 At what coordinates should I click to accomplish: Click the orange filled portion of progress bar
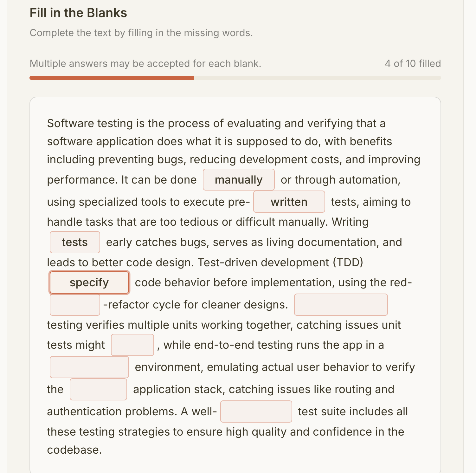[x=112, y=78]
